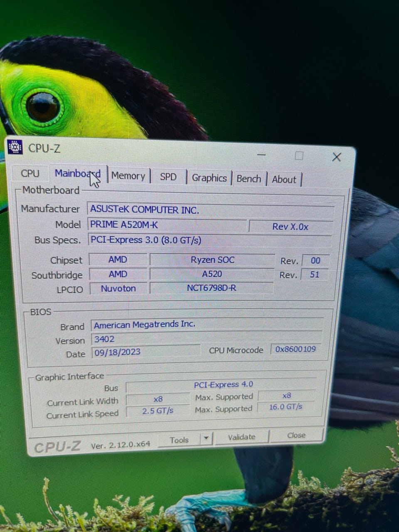Click the Validate button
The height and width of the screenshot is (532, 399).
pyautogui.click(x=241, y=437)
